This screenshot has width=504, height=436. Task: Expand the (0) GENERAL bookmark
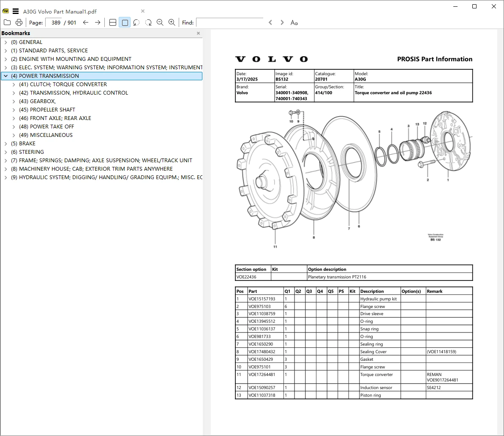(6, 42)
